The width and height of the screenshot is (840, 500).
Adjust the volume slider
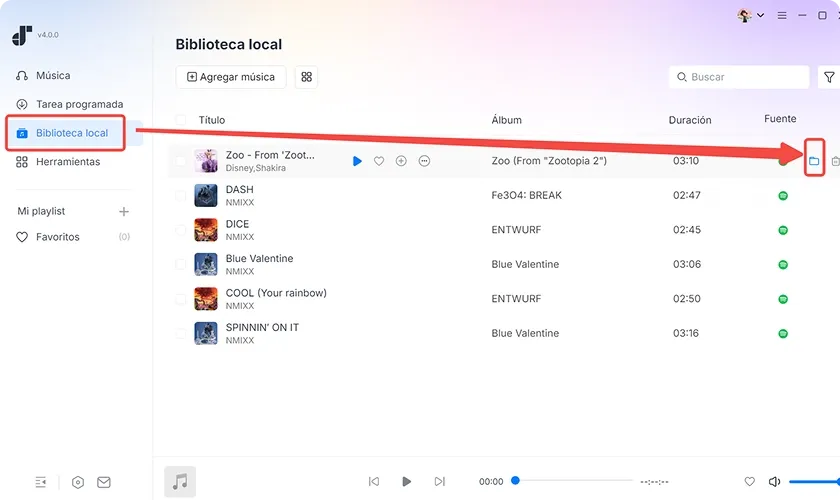pyautogui.click(x=814, y=482)
